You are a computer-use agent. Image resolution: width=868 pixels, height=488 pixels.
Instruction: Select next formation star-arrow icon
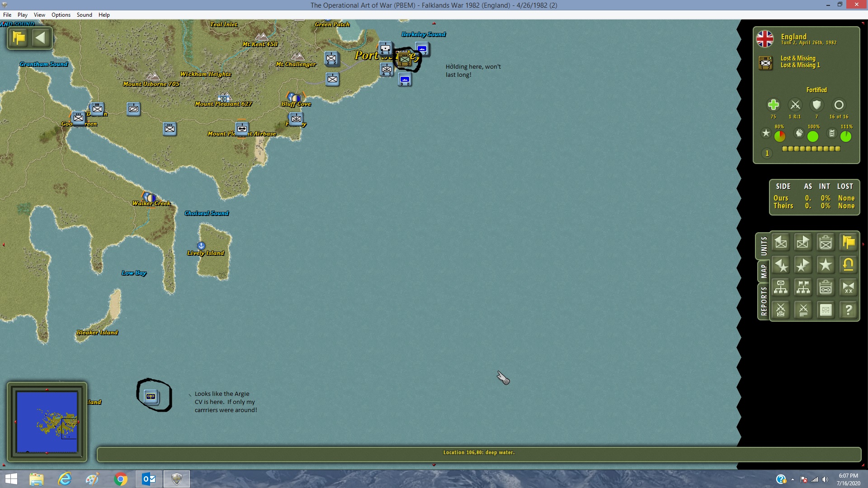click(x=803, y=265)
